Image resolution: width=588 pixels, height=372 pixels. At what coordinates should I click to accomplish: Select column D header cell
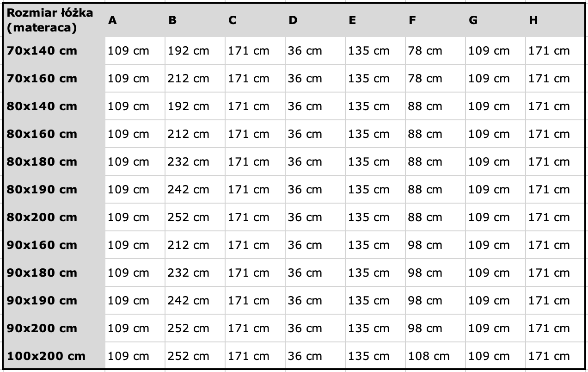[x=315, y=20]
